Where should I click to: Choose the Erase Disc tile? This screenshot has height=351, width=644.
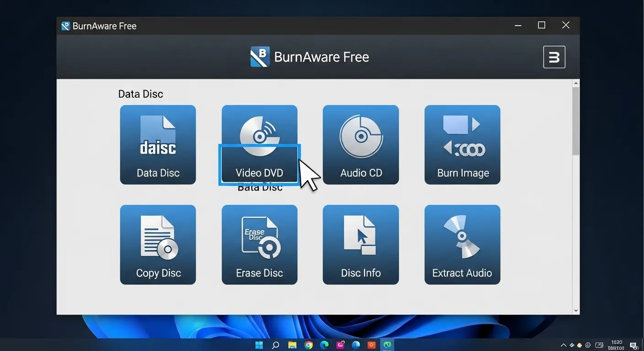coord(259,245)
